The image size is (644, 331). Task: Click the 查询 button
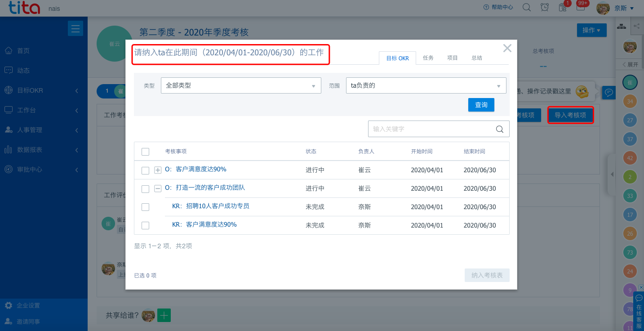pos(481,105)
